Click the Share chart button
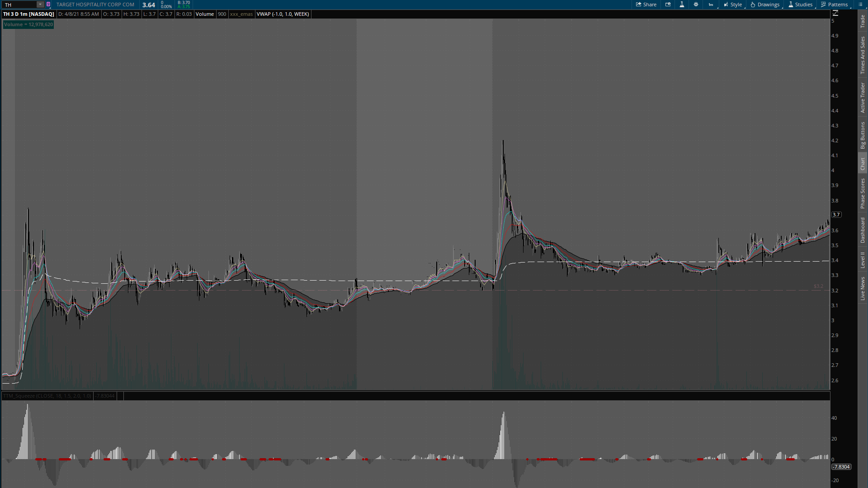Screen dimensions: 868x488 (x=646, y=5)
